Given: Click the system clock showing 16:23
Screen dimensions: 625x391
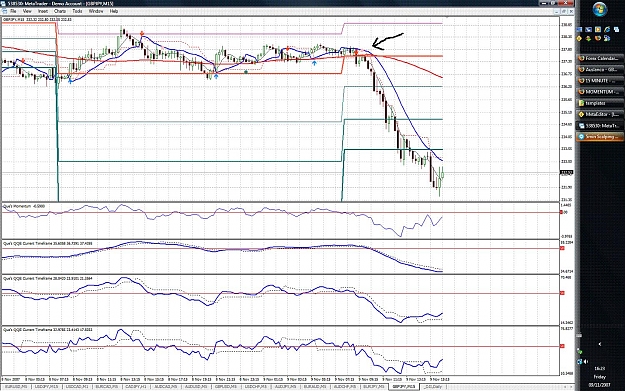Looking at the screenshot, I should click(x=599, y=369).
